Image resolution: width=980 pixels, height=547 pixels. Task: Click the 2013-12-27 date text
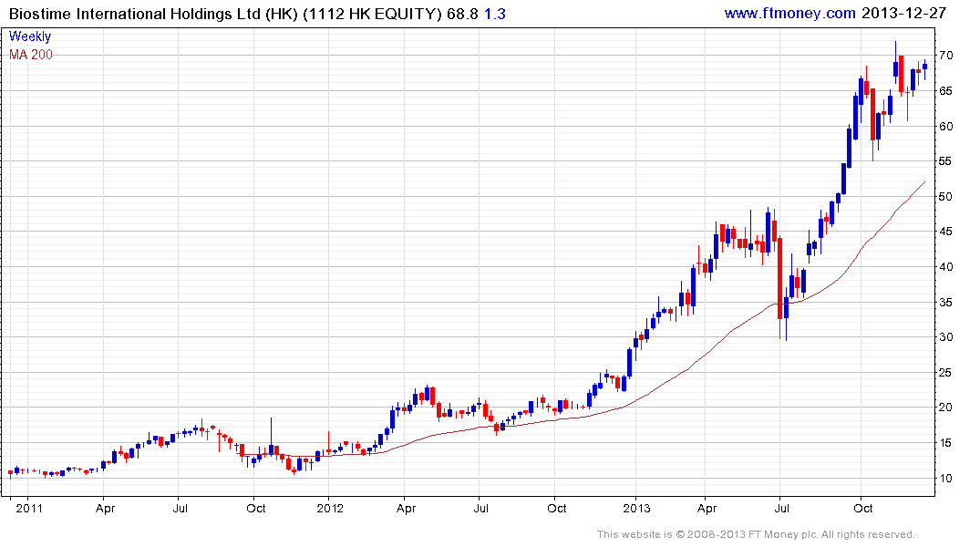[903, 13]
